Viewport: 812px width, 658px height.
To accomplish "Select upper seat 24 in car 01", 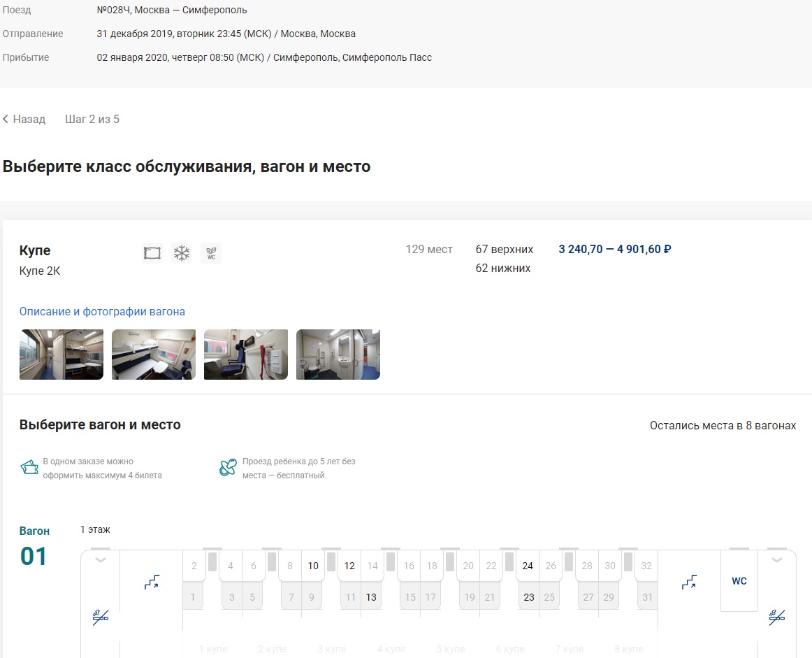I will (528, 566).
